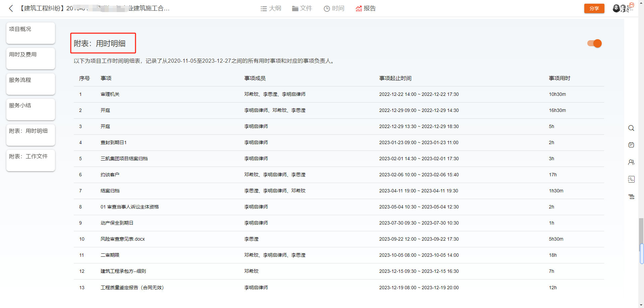
Task: Select the 二审期限 item
Action: [x=110, y=255]
